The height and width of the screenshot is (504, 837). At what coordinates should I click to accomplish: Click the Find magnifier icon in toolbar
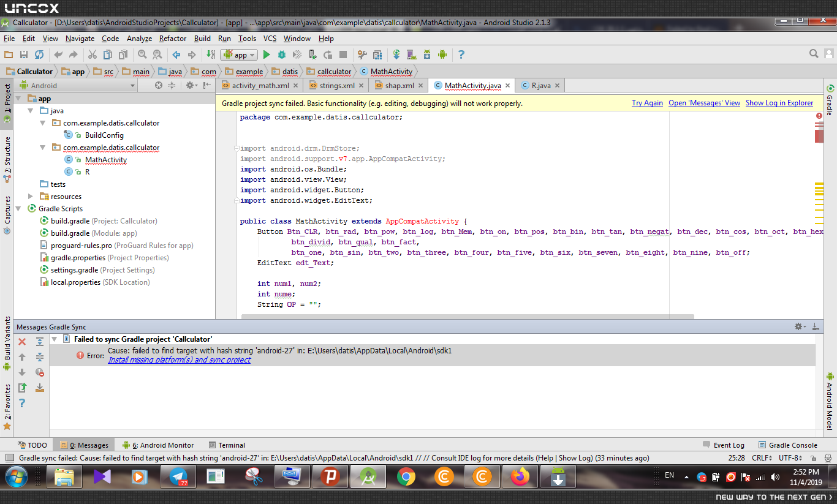click(142, 55)
